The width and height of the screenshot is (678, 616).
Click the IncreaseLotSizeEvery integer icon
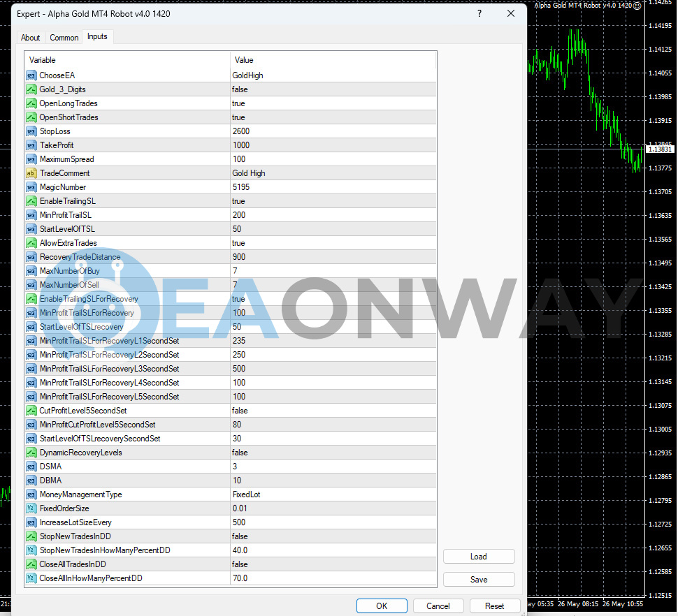31,522
